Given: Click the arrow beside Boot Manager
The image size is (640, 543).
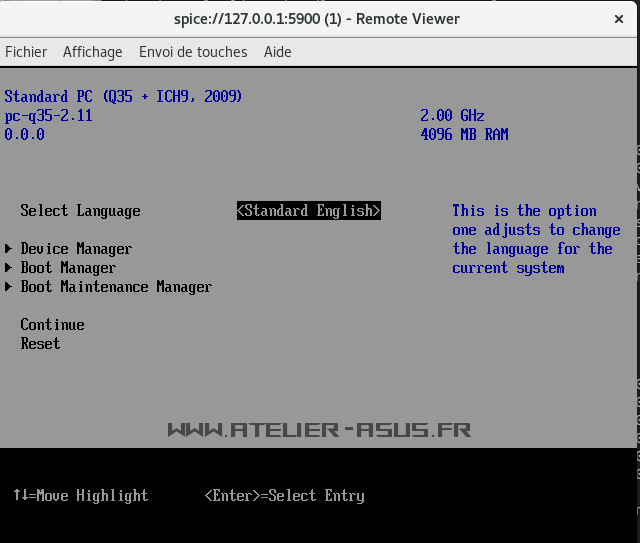Looking at the screenshot, I should point(9,268).
